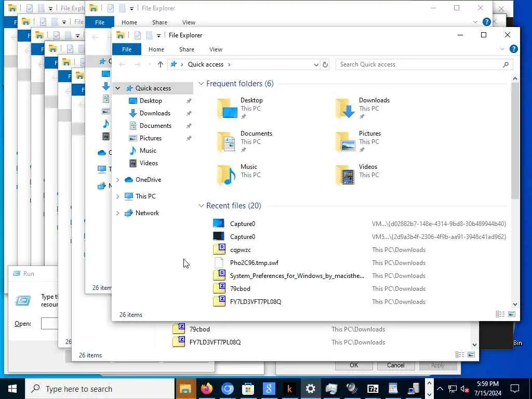Viewport: 532px width, 399px height.
Task: Click the muted volume tray icon
Action: (465, 389)
